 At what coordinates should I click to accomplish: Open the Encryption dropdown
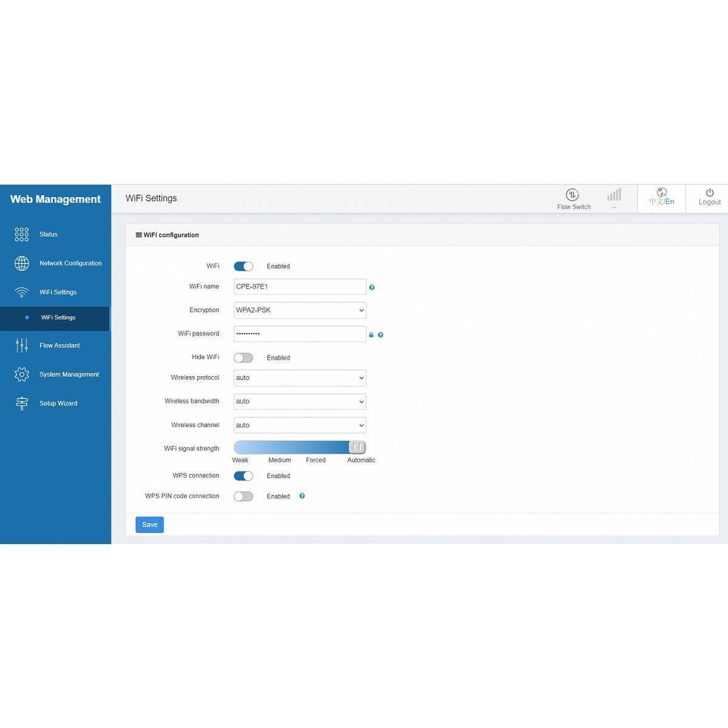pos(300,311)
